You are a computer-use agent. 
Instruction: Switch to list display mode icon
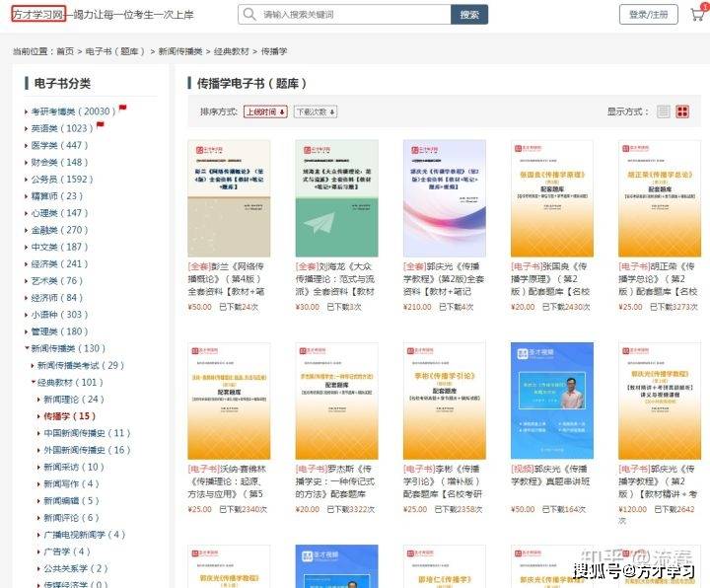click(664, 111)
